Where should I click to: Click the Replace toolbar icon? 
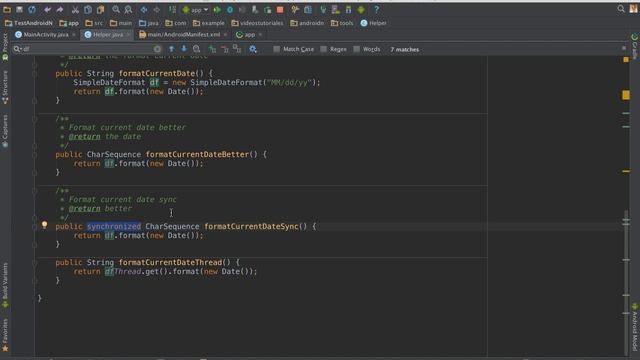tap(128, 9)
